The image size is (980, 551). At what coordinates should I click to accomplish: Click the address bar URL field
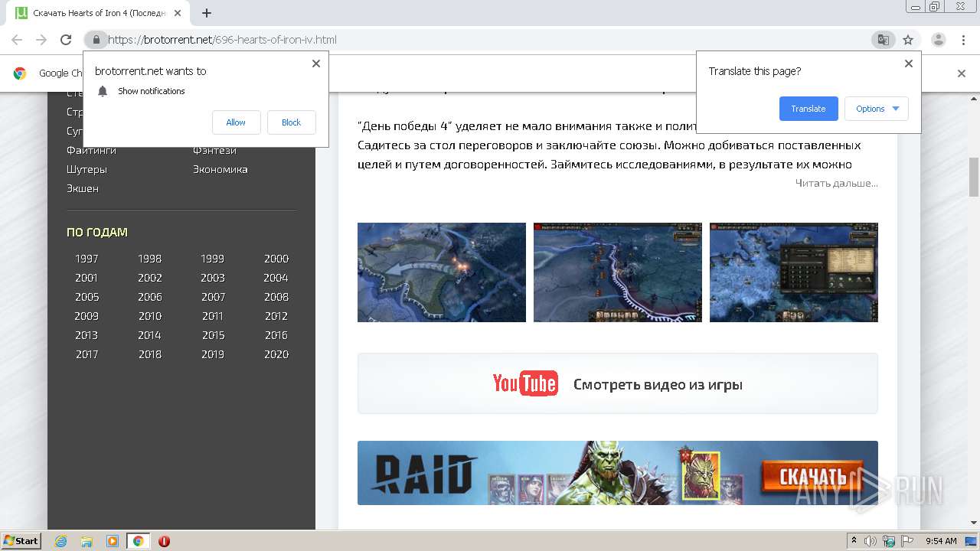[x=490, y=40]
